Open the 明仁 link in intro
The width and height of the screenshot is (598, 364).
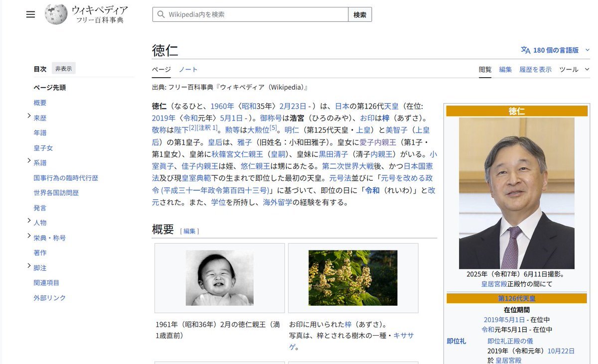click(x=292, y=130)
